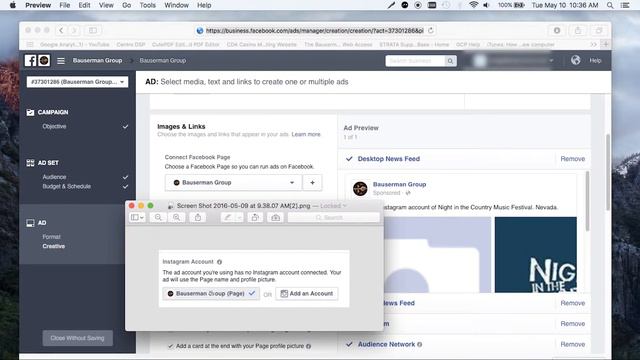This screenshot has width=640, height=360.
Task: Click the Search business field
Action: coord(415,61)
